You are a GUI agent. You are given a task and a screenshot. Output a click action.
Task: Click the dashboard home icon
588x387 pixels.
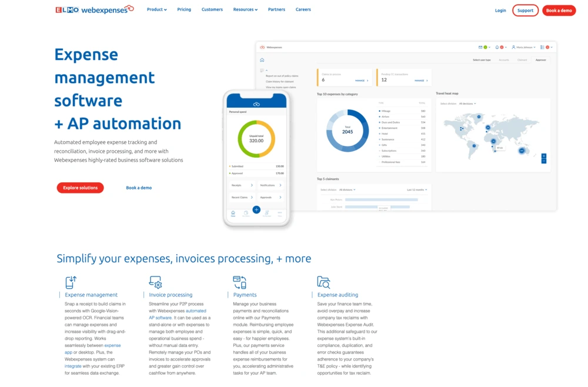click(x=262, y=60)
